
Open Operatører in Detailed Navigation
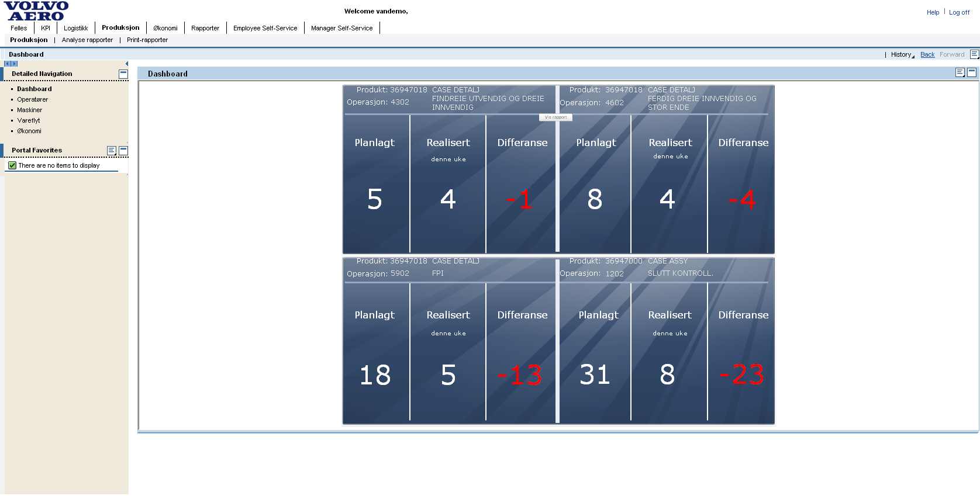point(32,99)
